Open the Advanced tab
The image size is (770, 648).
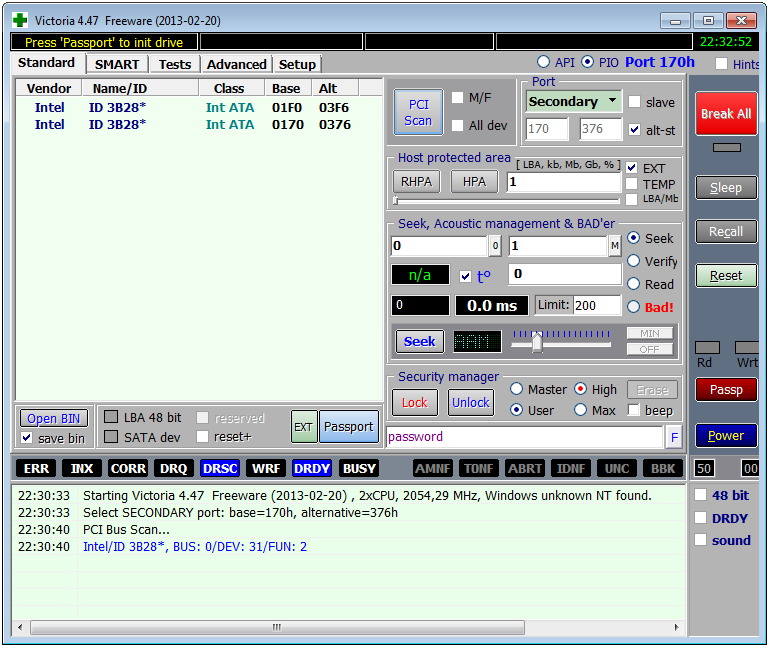point(236,64)
